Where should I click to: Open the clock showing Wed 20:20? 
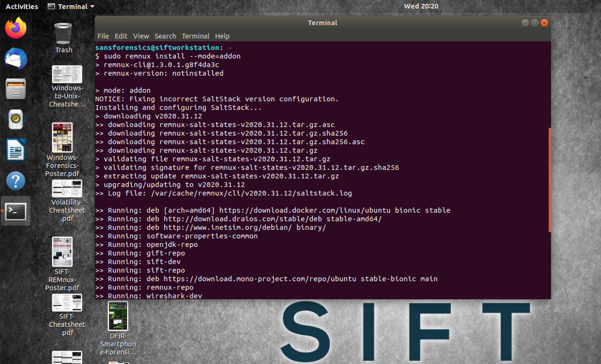pos(421,6)
